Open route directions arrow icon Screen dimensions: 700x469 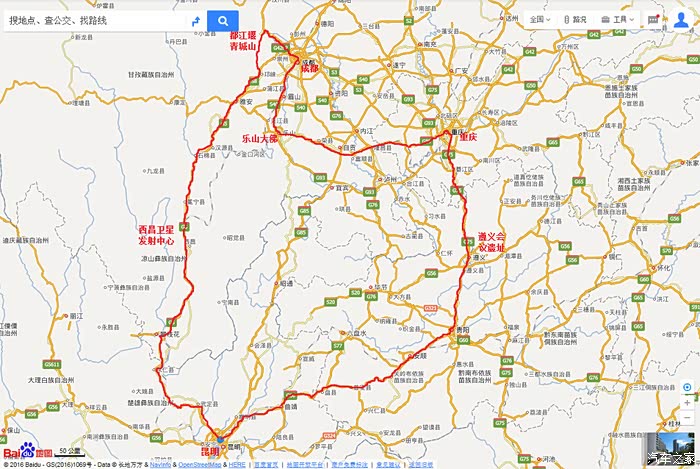click(196, 21)
